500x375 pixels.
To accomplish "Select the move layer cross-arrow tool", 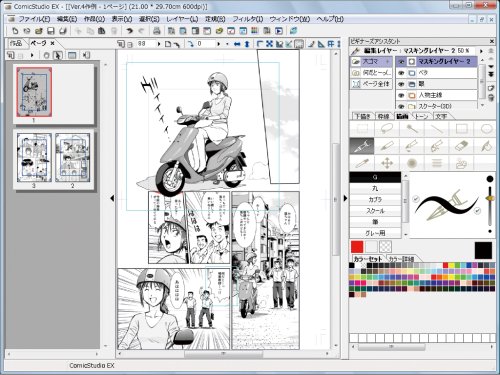I will (387, 163).
